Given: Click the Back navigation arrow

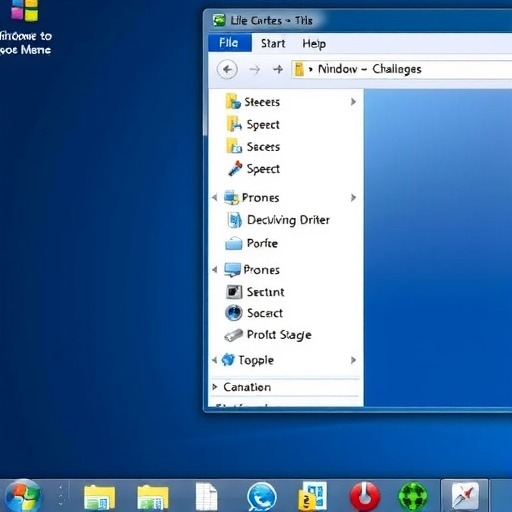Looking at the screenshot, I should 227,70.
